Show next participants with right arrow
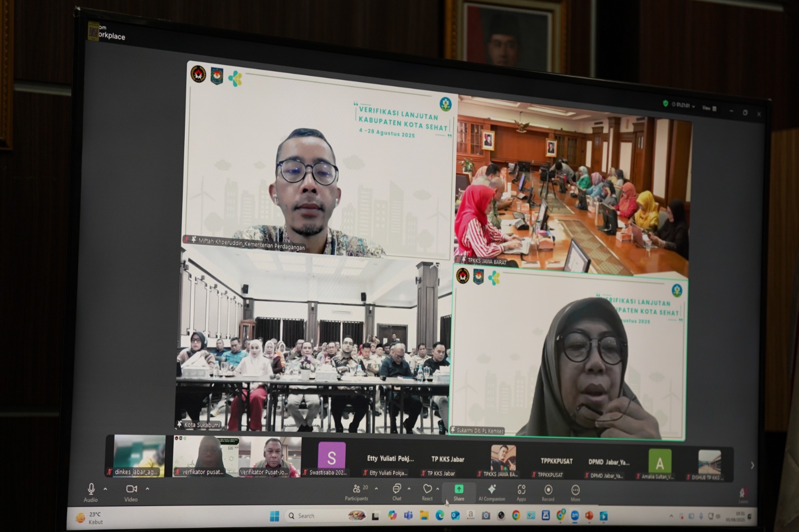 pyautogui.click(x=752, y=465)
